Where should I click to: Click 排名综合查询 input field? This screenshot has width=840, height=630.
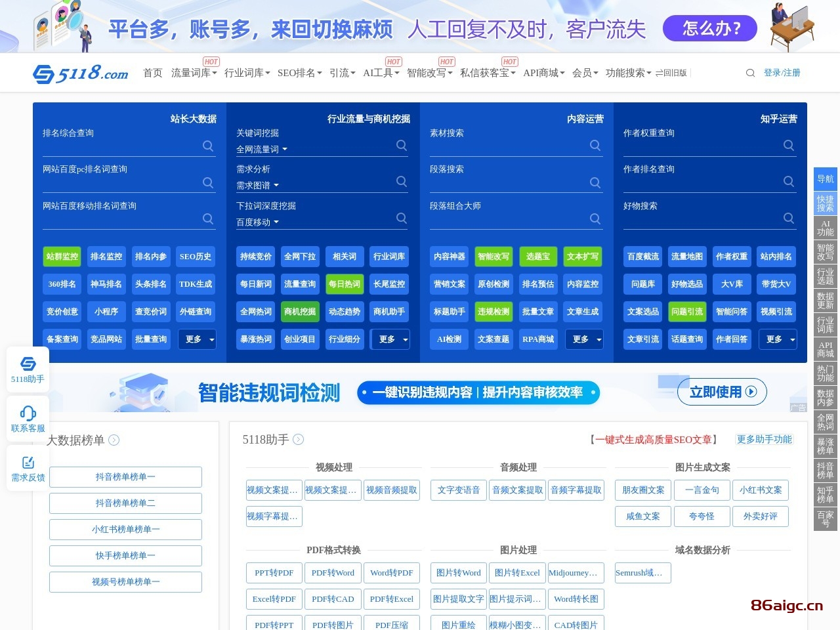click(x=121, y=146)
